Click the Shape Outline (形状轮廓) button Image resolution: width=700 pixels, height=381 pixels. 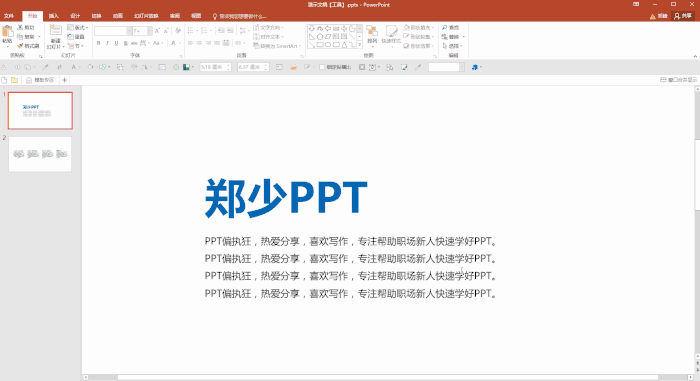click(419, 37)
